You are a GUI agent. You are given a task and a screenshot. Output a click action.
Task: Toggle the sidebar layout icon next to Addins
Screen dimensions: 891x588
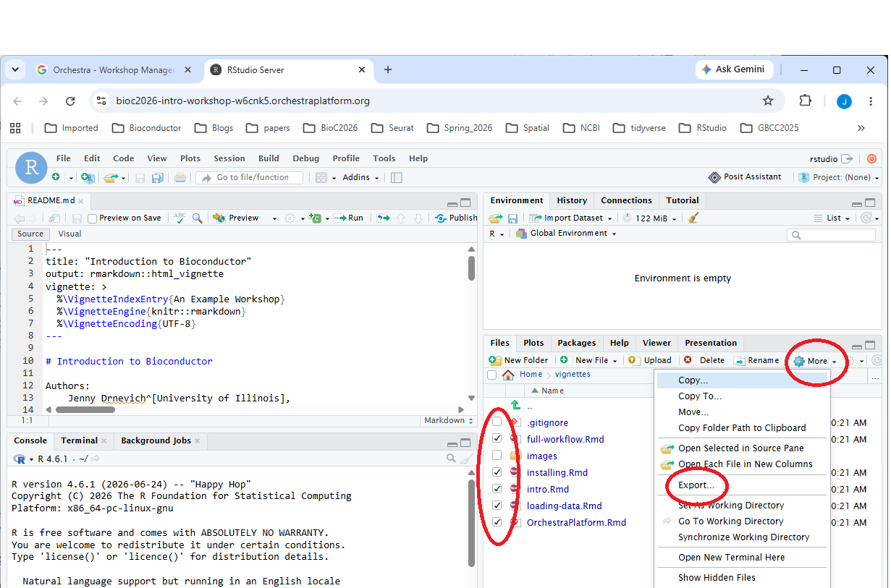click(x=396, y=177)
